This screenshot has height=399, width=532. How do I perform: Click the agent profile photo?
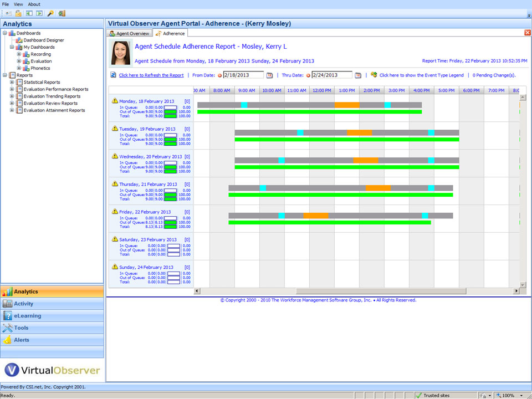(x=121, y=53)
